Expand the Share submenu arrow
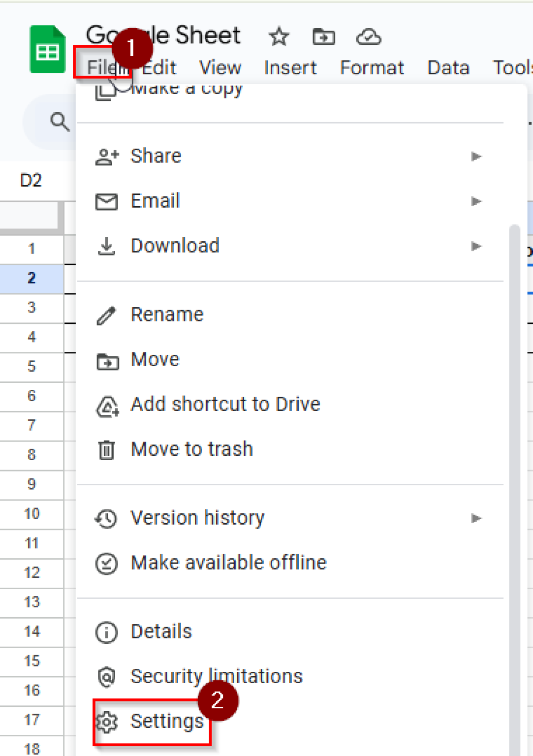This screenshot has width=533, height=756. click(x=475, y=156)
